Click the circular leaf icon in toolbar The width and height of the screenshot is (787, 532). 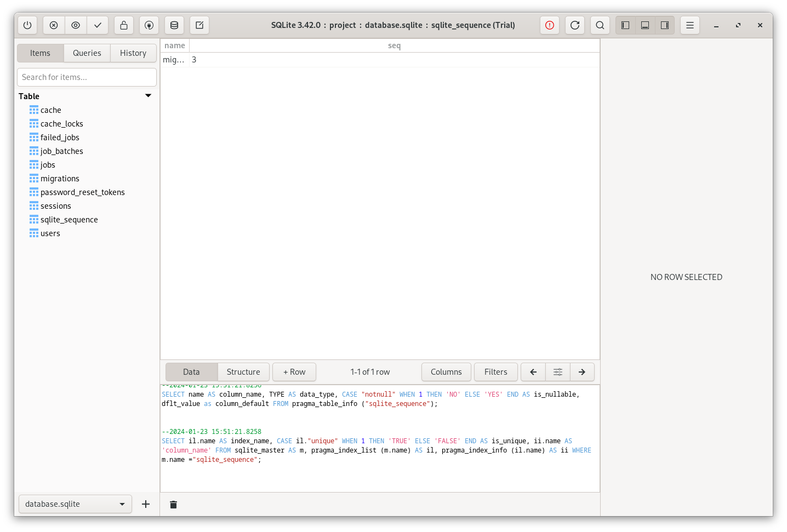(x=149, y=25)
